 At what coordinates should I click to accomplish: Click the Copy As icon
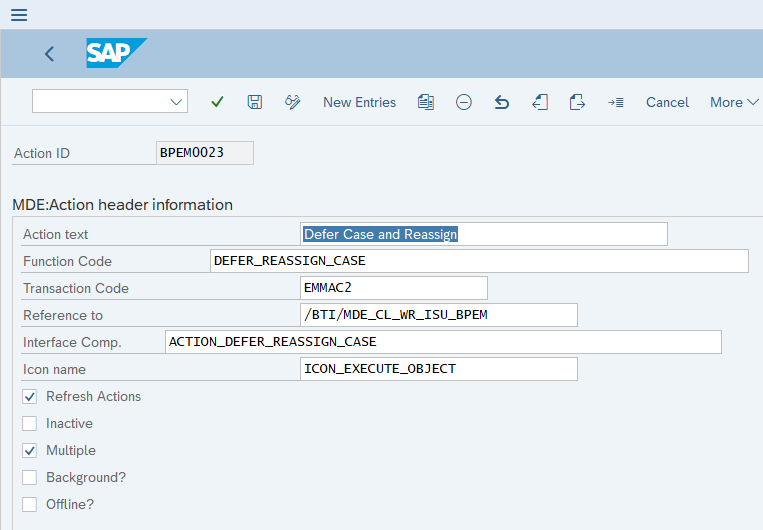point(426,102)
